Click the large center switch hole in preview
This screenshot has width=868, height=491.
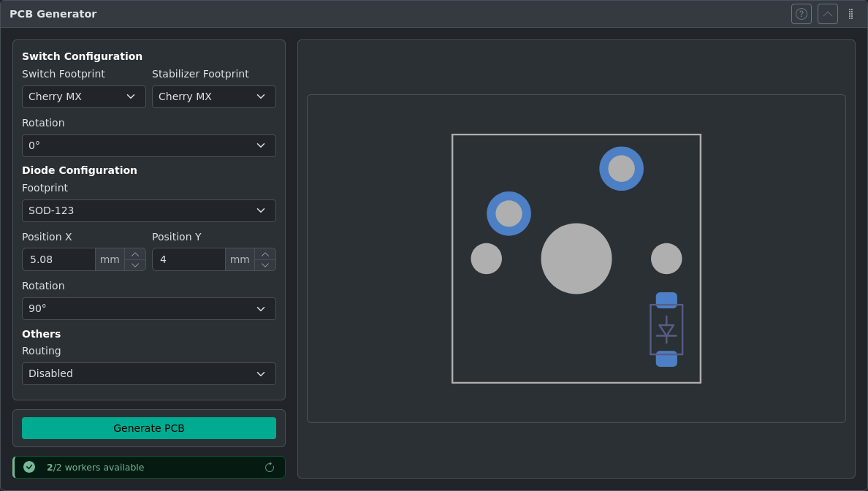[576, 258]
